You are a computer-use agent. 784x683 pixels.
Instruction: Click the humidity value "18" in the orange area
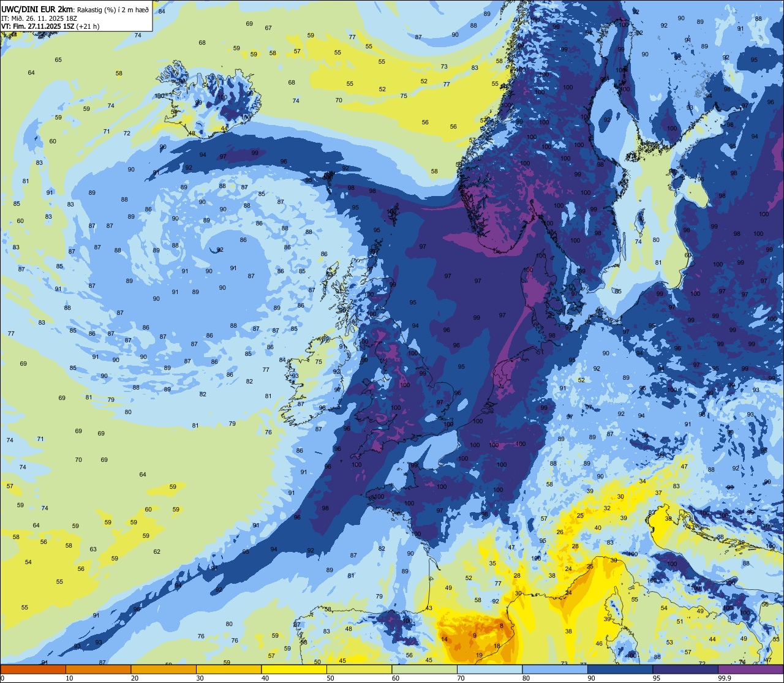497,646
